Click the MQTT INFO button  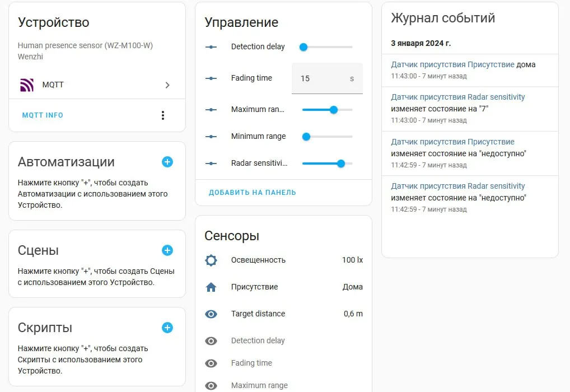43,115
